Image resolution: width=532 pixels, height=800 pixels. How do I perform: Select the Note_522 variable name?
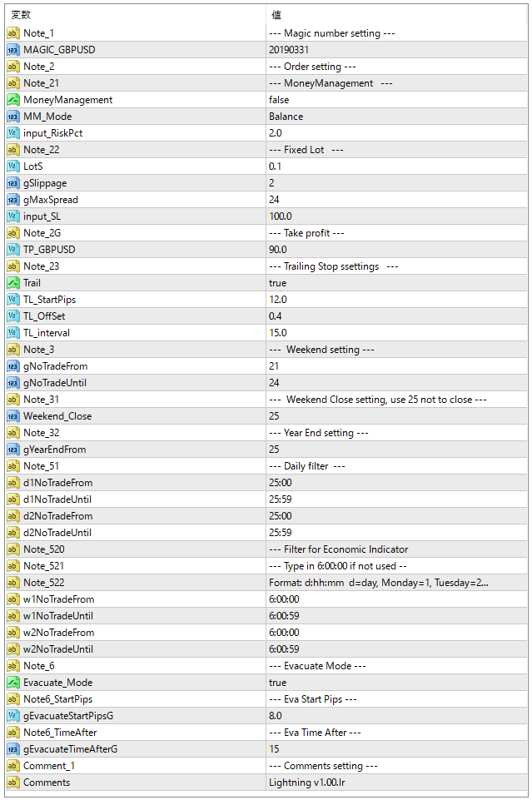coord(44,583)
